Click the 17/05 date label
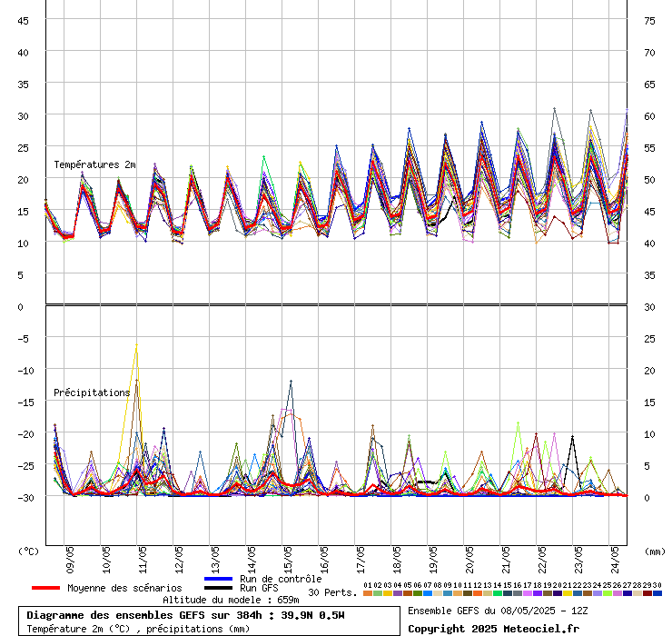Screen dimensions: 672x636 361,560
